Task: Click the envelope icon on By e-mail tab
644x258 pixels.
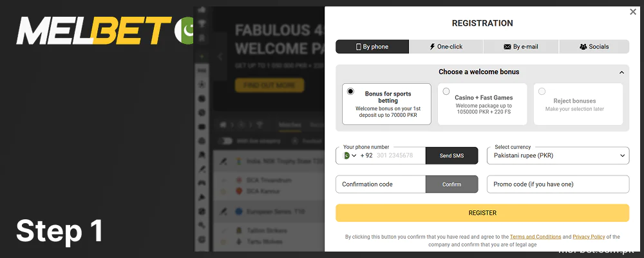Action: (x=507, y=47)
